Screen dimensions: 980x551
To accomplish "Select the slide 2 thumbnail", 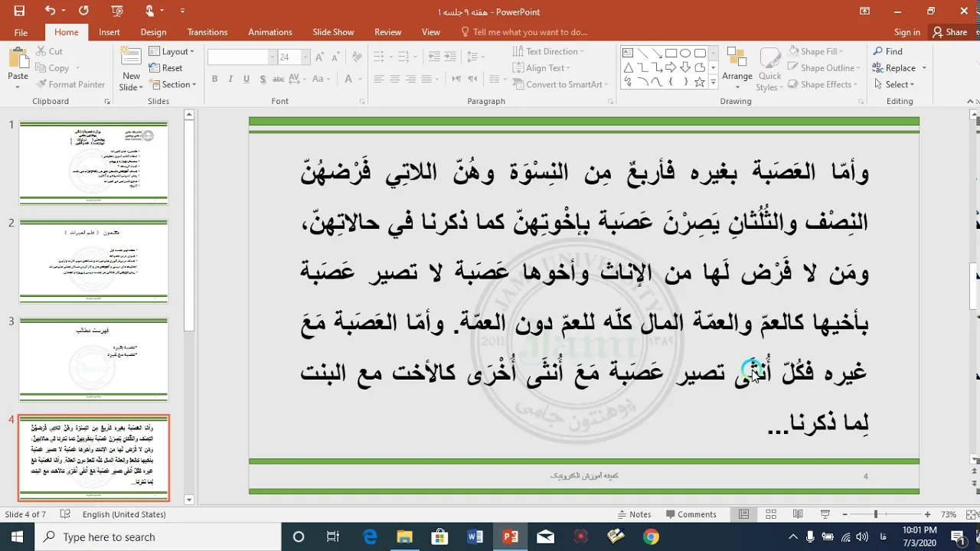I will pos(93,261).
